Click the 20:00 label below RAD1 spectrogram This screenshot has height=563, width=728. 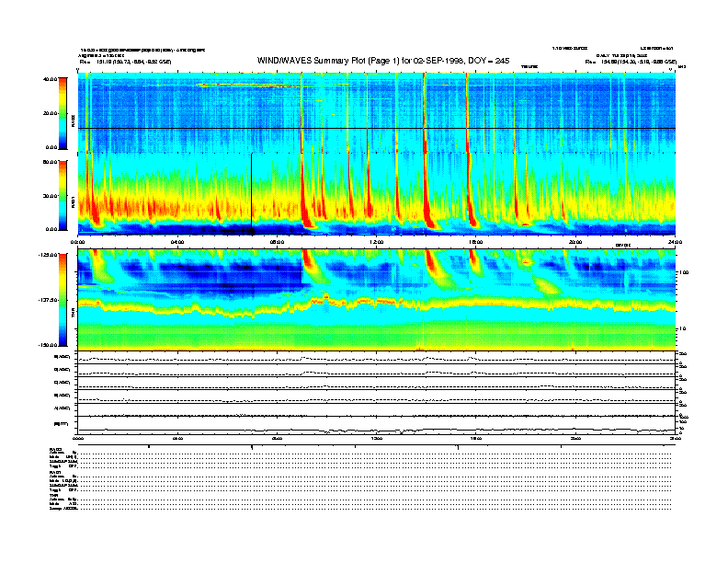tap(575, 242)
